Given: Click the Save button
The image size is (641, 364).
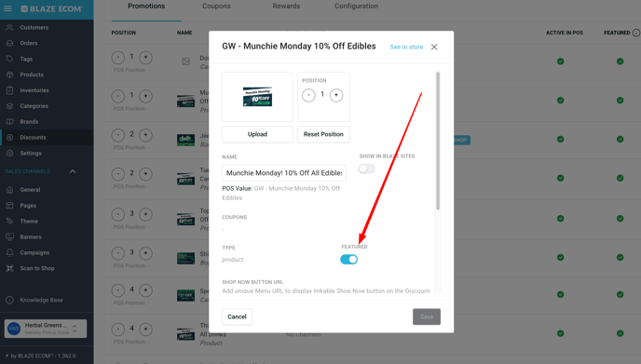Looking at the screenshot, I should coord(427,317).
